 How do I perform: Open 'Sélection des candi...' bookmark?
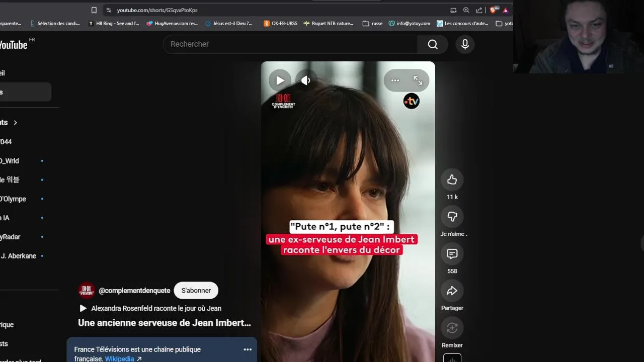point(55,23)
